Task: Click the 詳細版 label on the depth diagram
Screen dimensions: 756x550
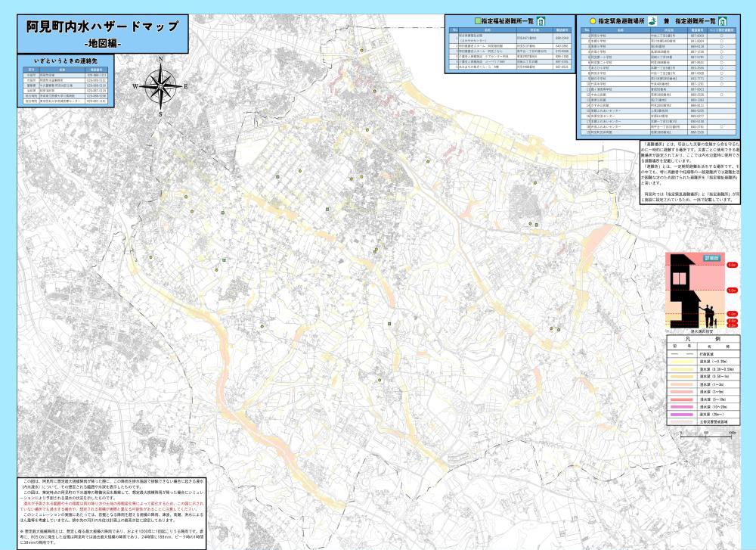Action: click(711, 258)
